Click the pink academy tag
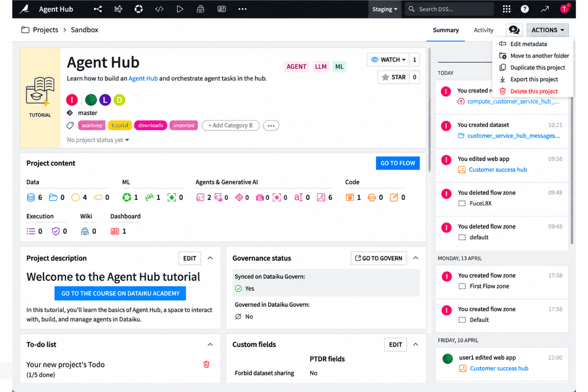588x392 pixels. point(92,126)
